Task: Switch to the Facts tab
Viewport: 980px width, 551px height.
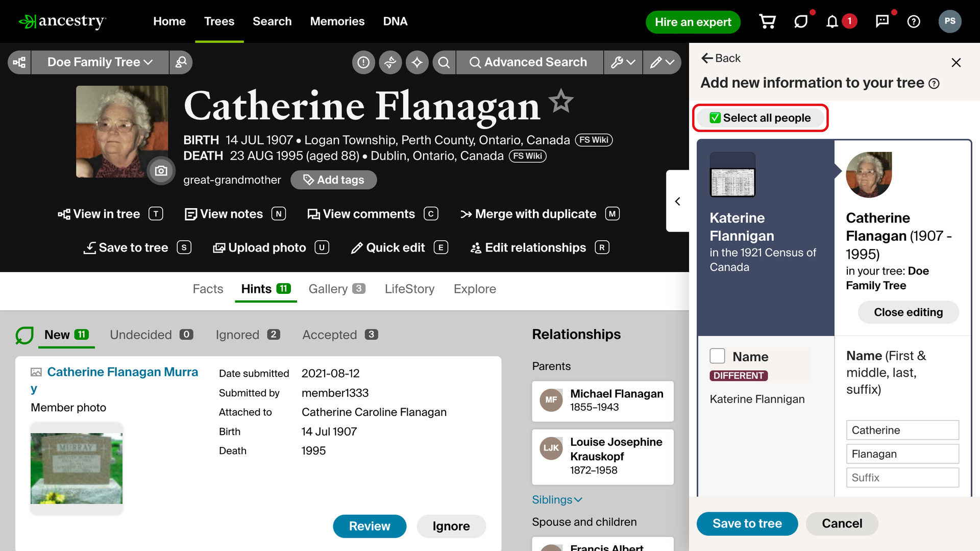Action: pos(208,289)
